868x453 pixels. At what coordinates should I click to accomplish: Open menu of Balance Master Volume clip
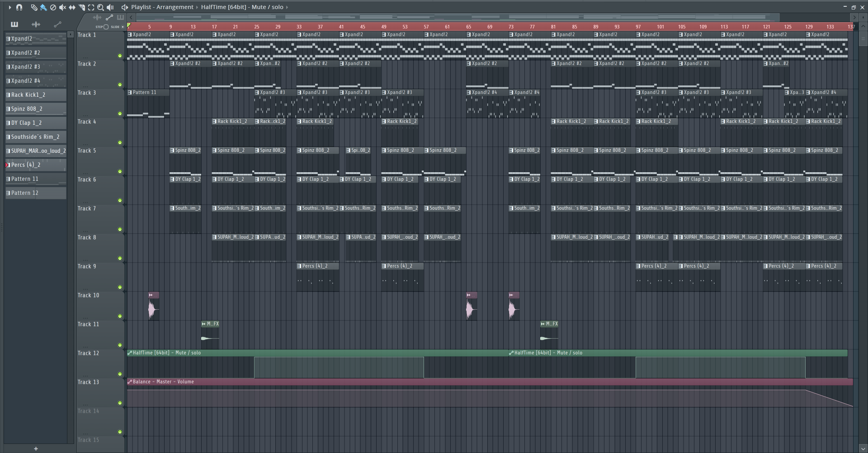coord(130,382)
